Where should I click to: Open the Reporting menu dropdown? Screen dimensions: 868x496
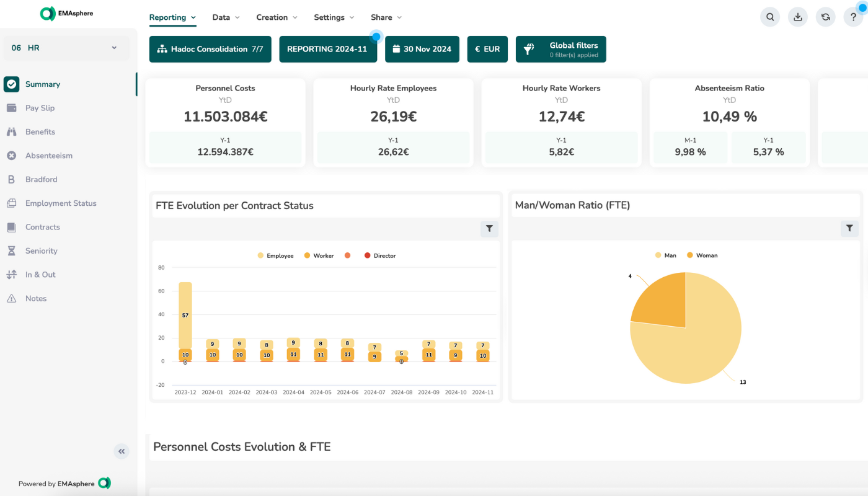[x=172, y=17]
